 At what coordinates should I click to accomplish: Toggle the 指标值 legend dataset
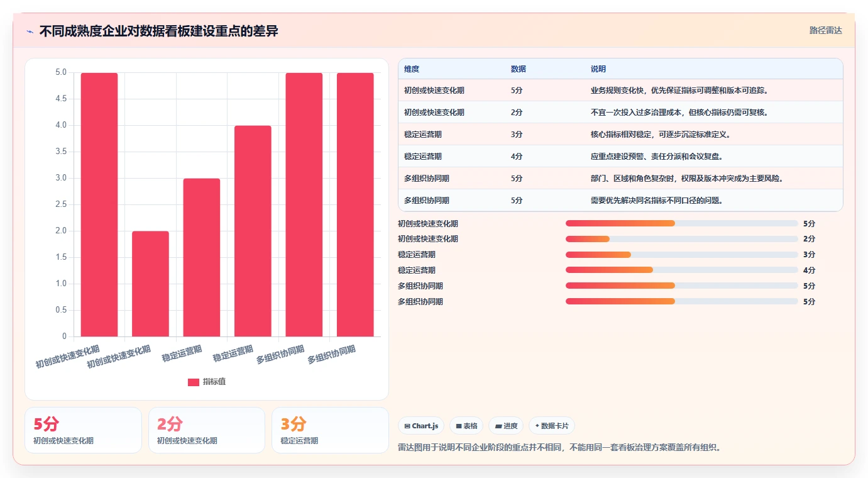point(207,382)
